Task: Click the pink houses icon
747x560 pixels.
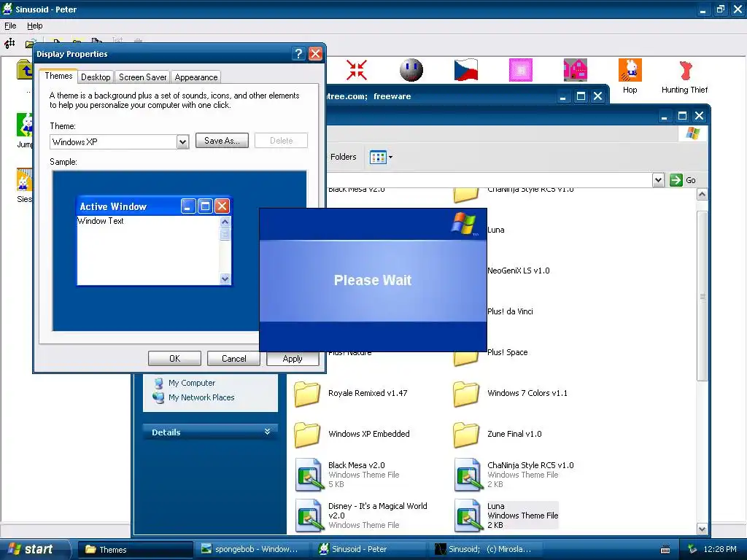Action: click(576, 70)
